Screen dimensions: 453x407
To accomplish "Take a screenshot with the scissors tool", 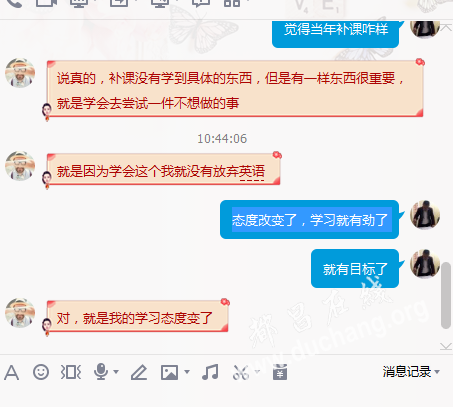I will 241,372.
